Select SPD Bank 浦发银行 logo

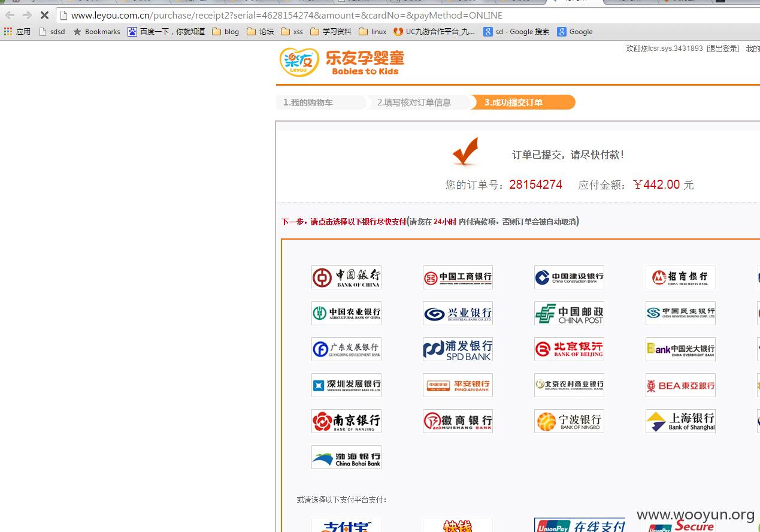458,349
